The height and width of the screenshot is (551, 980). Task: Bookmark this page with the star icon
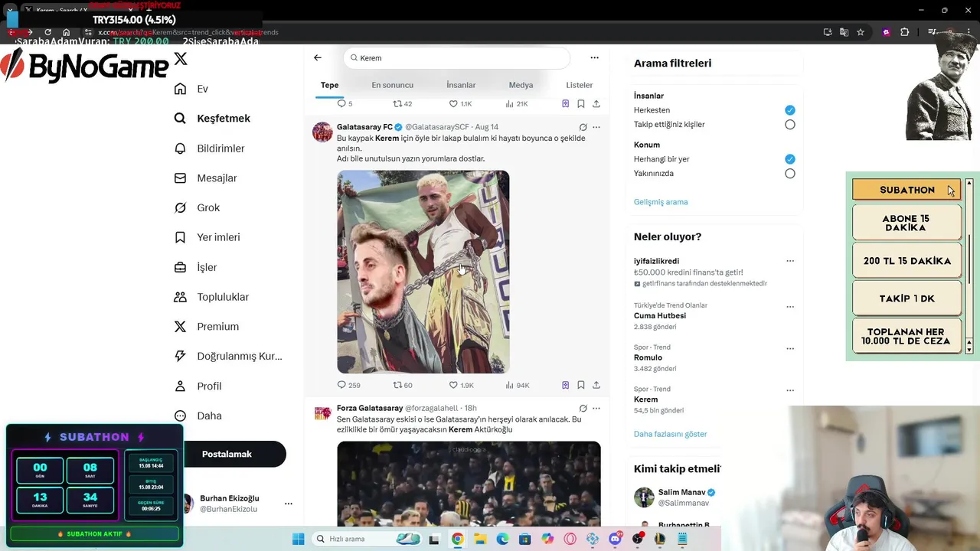[861, 32]
